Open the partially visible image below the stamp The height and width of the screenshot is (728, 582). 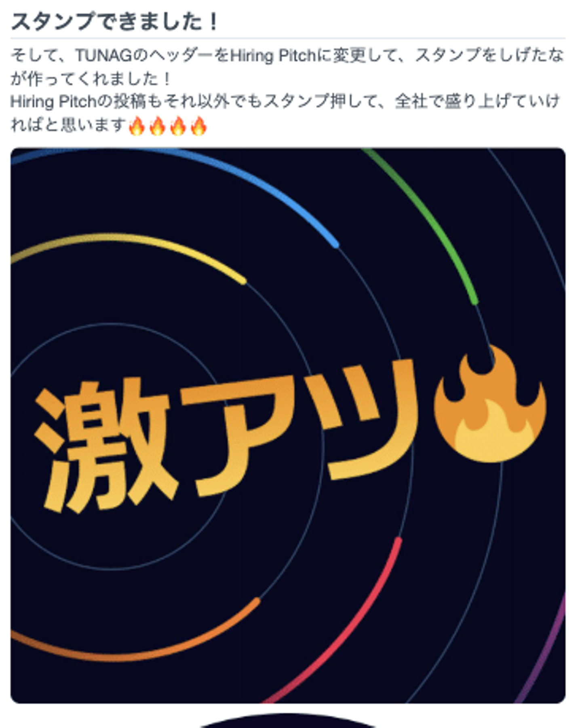coord(287,722)
